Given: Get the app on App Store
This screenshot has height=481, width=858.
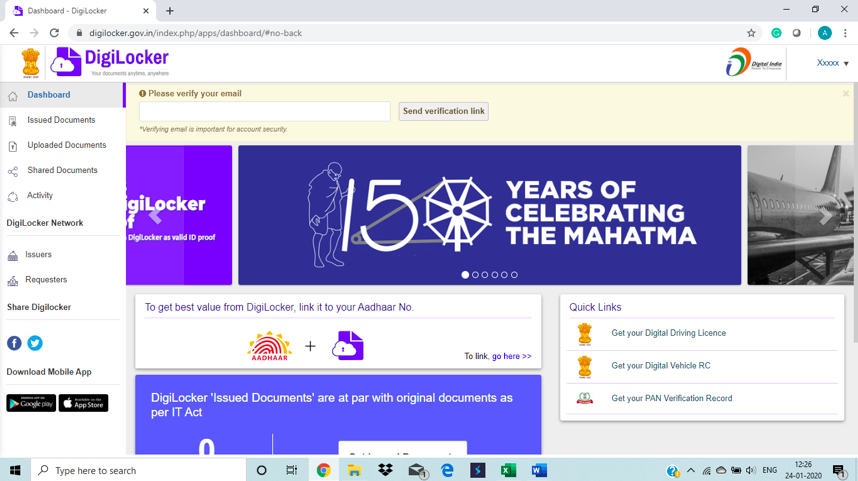Looking at the screenshot, I should (83, 403).
